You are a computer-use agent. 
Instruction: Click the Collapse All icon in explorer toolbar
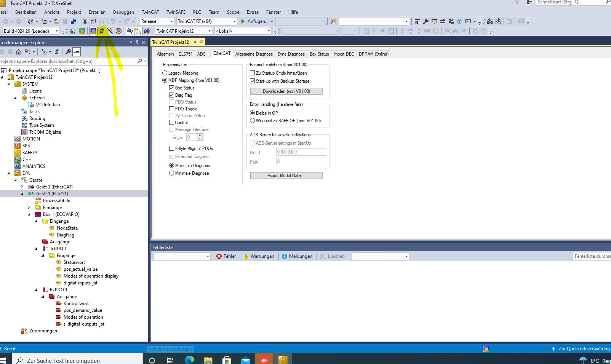tap(57, 52)
